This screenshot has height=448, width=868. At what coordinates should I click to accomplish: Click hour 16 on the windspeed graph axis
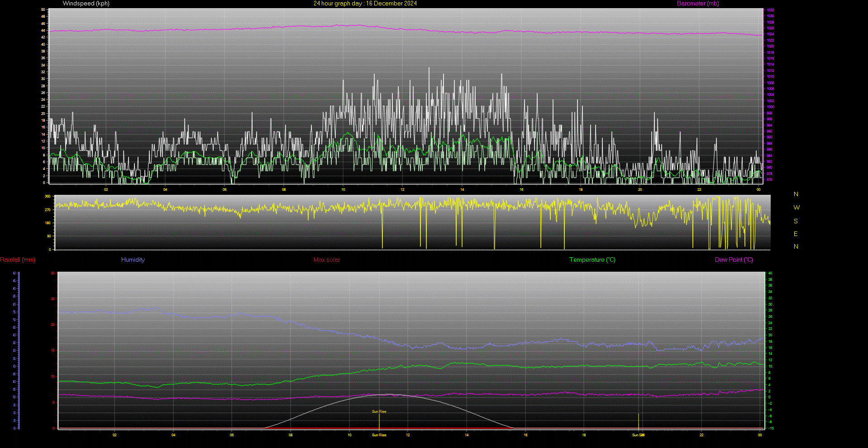click(x=521, y=190)
